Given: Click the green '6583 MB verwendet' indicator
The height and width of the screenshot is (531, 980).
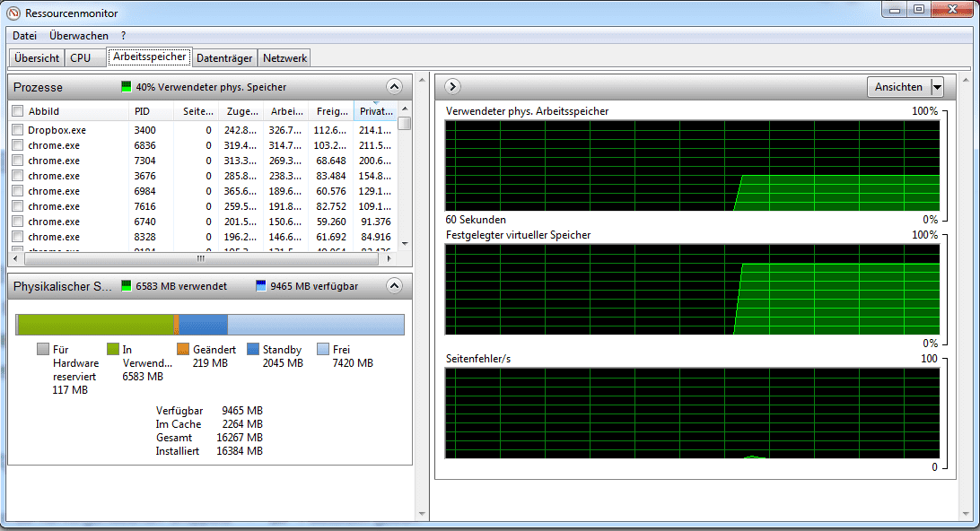Looking at the screenshot, I should [x=127, y=286].
